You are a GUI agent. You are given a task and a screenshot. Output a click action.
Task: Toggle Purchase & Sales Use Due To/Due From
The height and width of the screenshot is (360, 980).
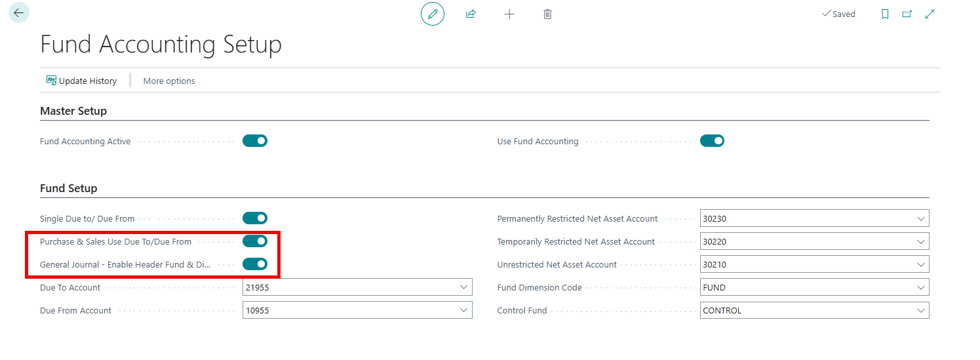click(x=255, y=241)
